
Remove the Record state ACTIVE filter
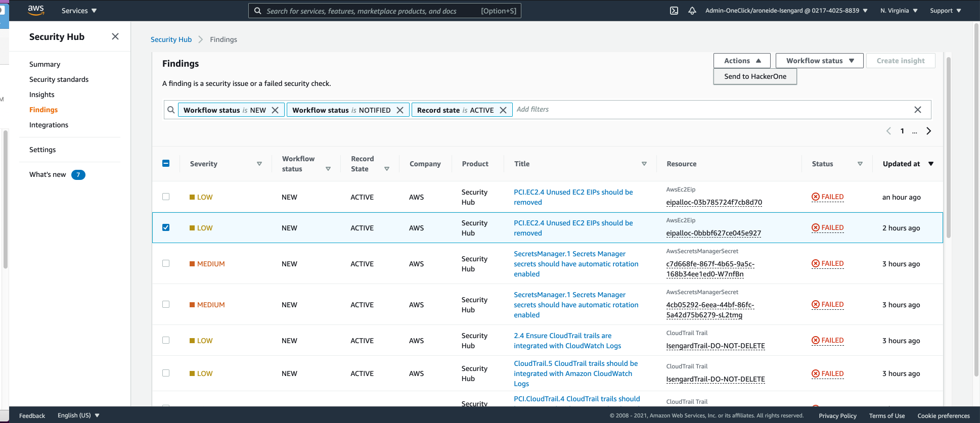(503, 110)
